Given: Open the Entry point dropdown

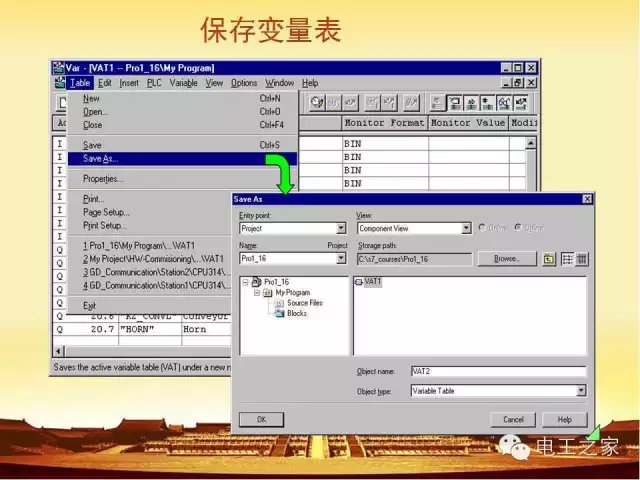Looking at the screenshot, I should click(x=341, y=228).
